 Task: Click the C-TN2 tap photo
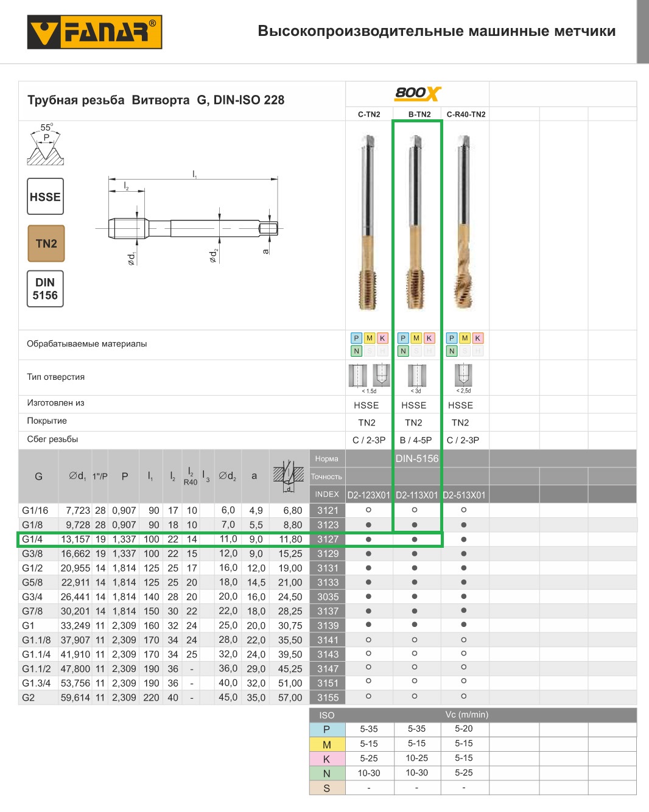click(x=368, y=222)
